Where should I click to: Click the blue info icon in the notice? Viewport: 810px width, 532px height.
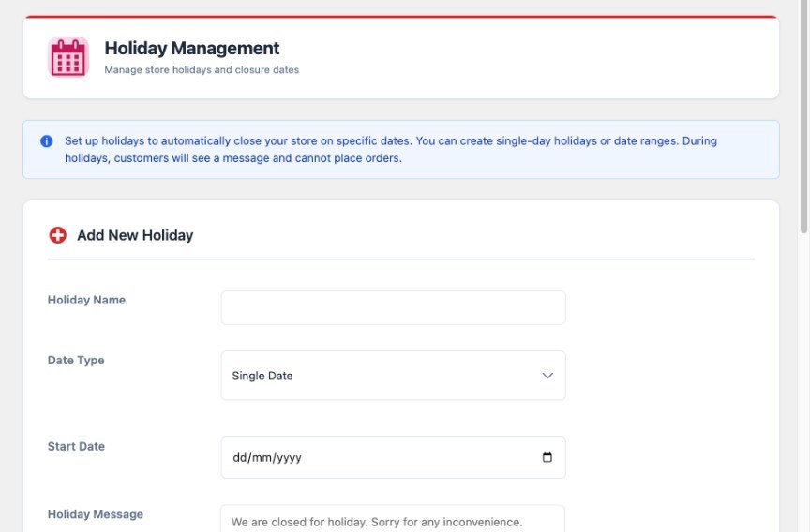click(47, 140)
